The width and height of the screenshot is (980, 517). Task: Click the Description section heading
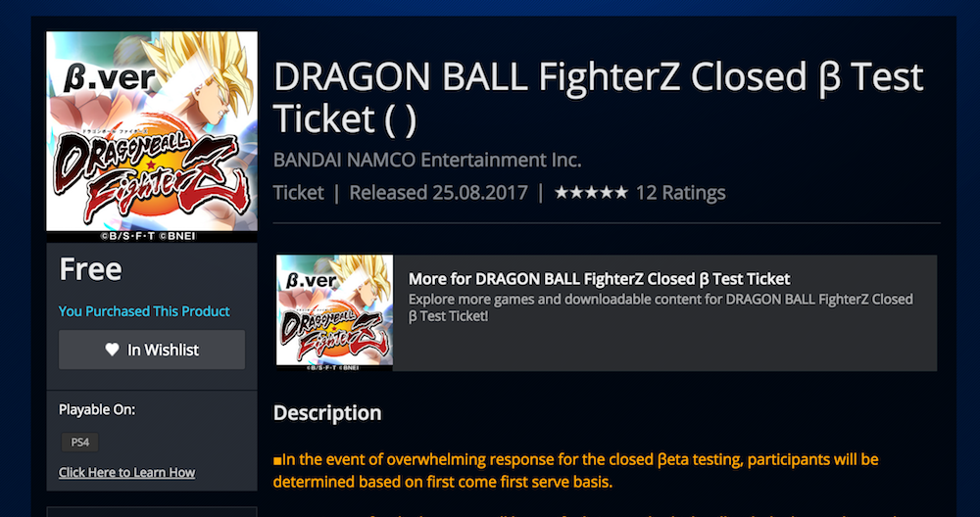(326, 413)
